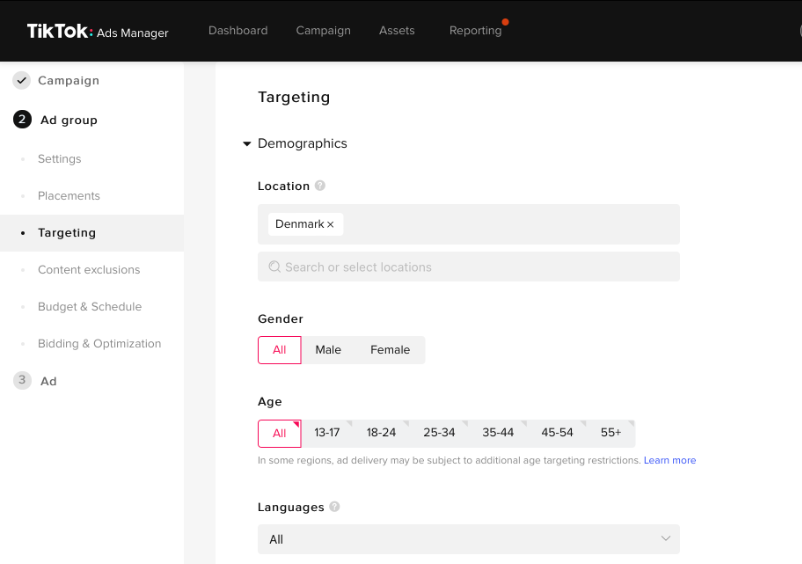Show Languages help tooltip icon

click(x=335, y=507)
